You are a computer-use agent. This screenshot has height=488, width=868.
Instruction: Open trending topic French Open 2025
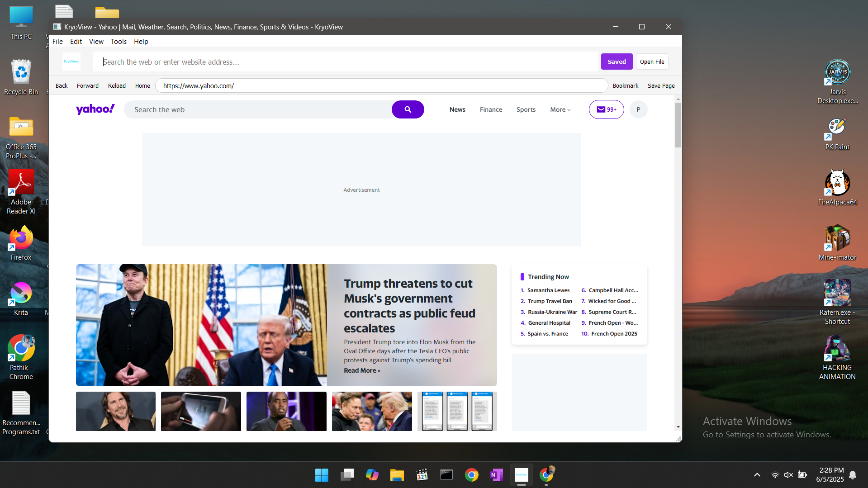click(x=614, y=334)
